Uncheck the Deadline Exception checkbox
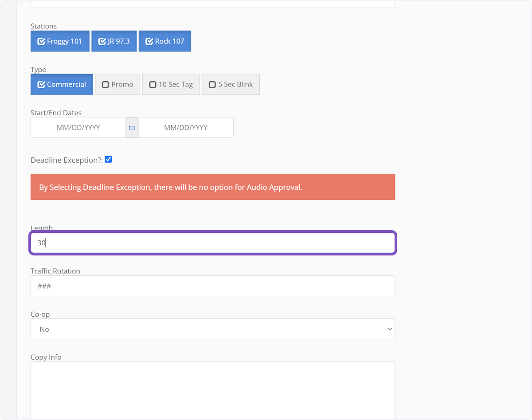The height and width of the screenshot is (420, 532). pyautogui.click(x=108, y=159)
